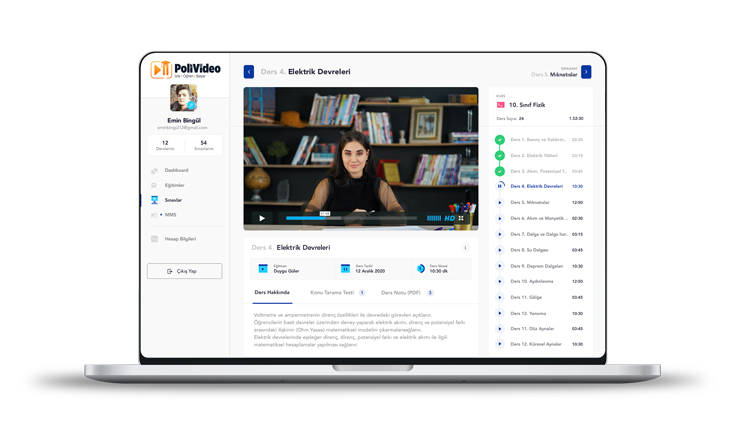This screenshot has height=424, width=737.
Task: Toggle HD quality on video player
Action: point(449,218)
